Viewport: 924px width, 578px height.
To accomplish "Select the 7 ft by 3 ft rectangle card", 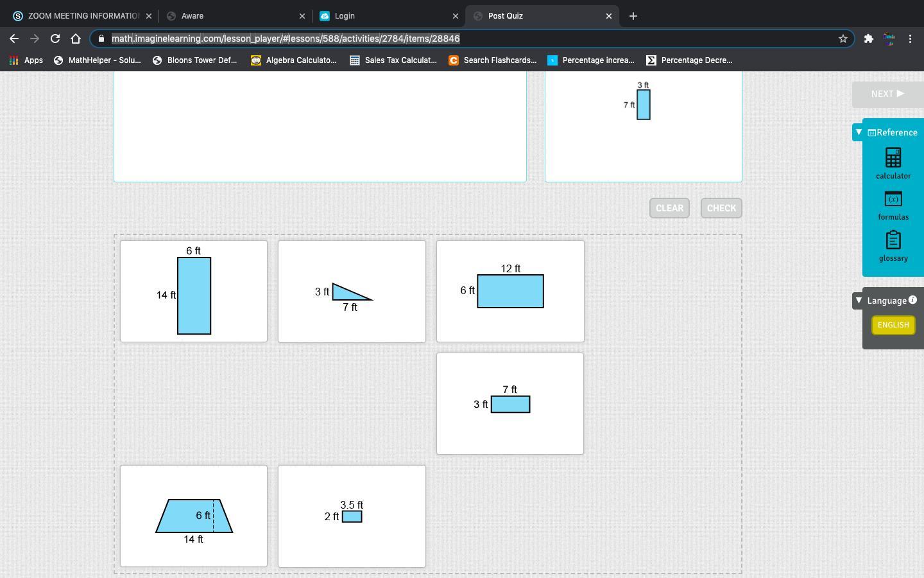I will tap(510, 403).
